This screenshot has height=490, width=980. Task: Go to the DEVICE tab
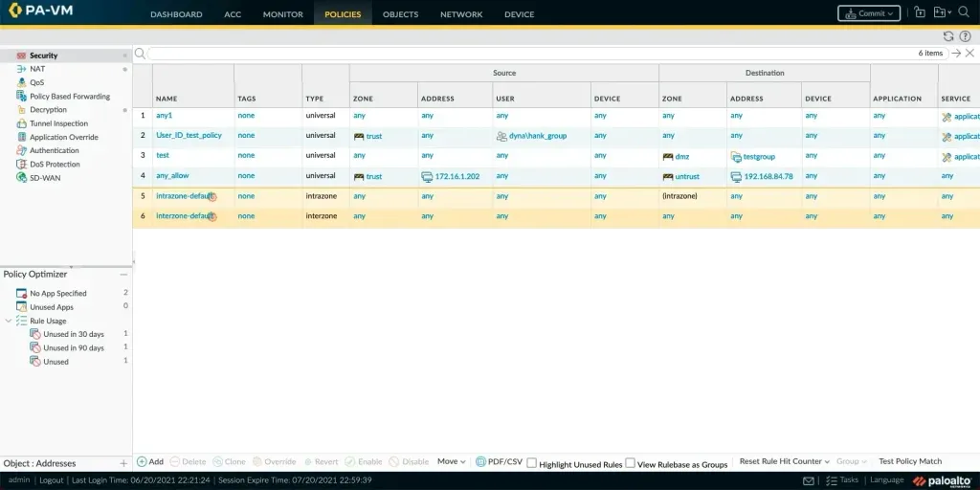click(x=520, y=14)
